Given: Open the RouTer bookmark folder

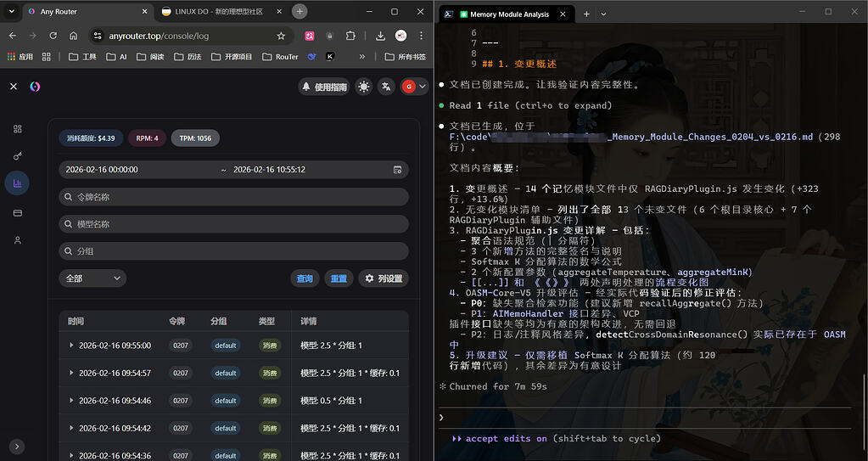Looking at the screenshot, I should pyautogui.click(x=281, y=57).
